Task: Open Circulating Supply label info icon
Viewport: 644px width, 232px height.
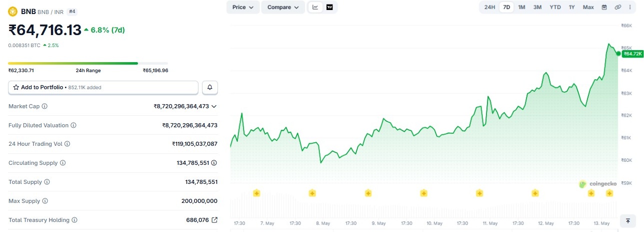Action: point(63,163)
